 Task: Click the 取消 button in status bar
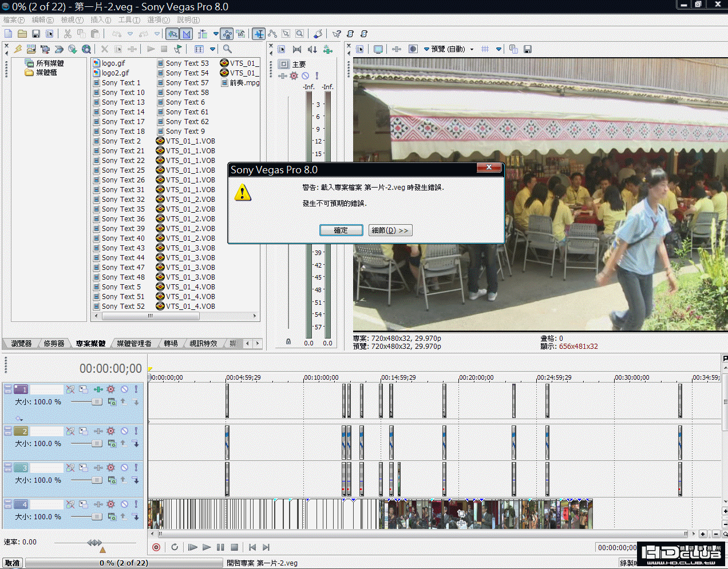(12, 563)
